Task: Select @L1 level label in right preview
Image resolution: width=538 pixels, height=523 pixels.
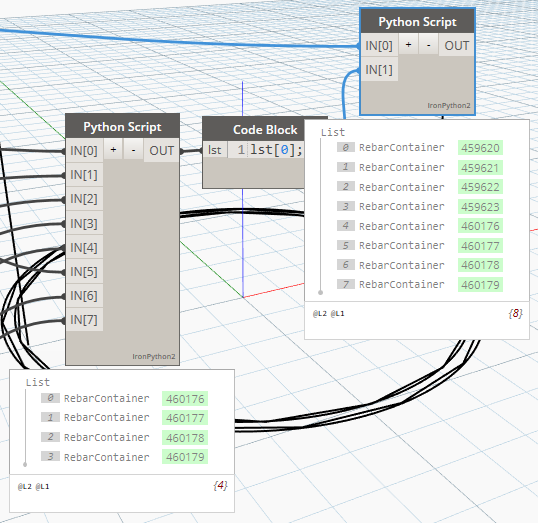Action: tap(337, 313)
